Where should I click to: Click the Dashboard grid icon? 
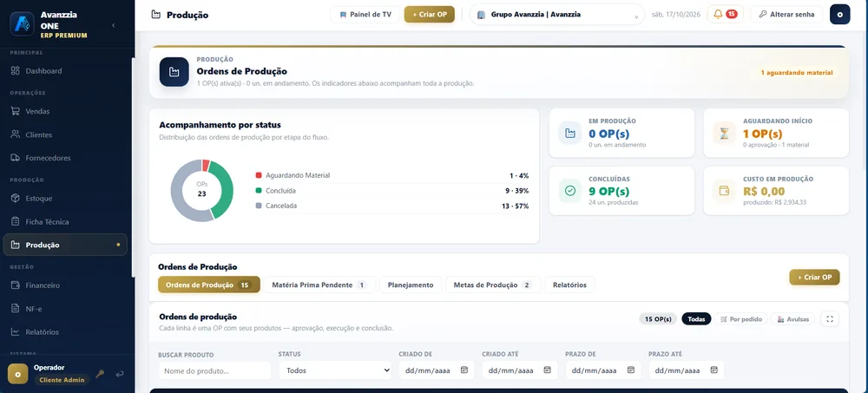click(15, 71)
